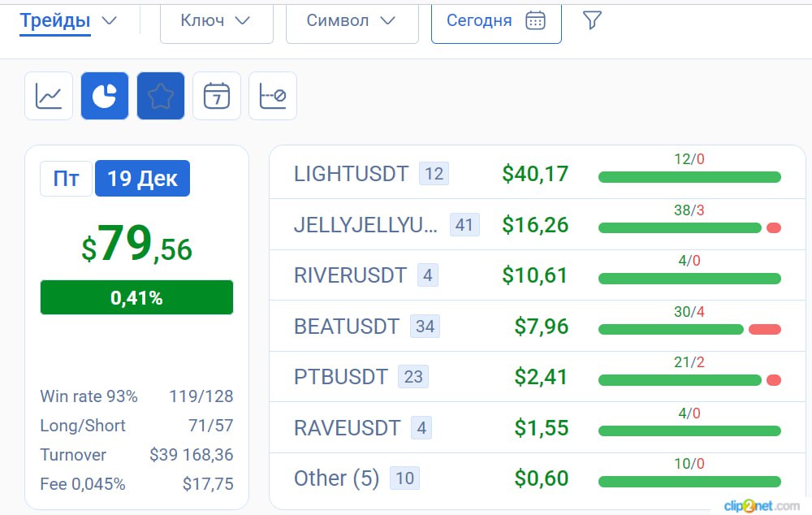Open the line chart view icon

point(49,96)
